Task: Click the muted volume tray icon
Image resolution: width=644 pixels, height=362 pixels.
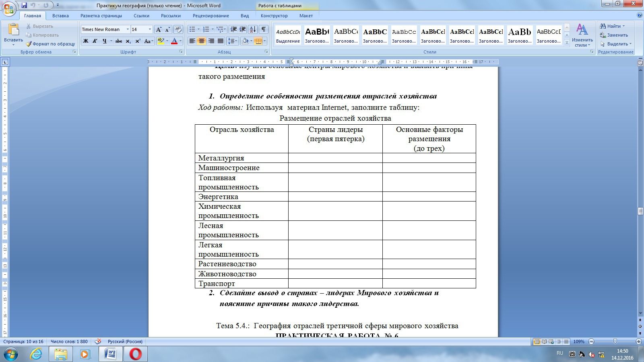Action: 591,354
